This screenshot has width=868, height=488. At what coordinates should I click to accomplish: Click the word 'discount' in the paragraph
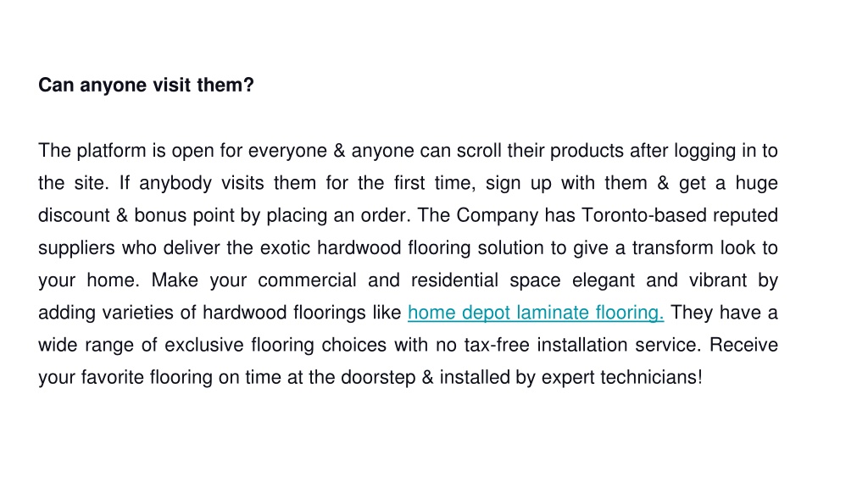click(75, 215)
